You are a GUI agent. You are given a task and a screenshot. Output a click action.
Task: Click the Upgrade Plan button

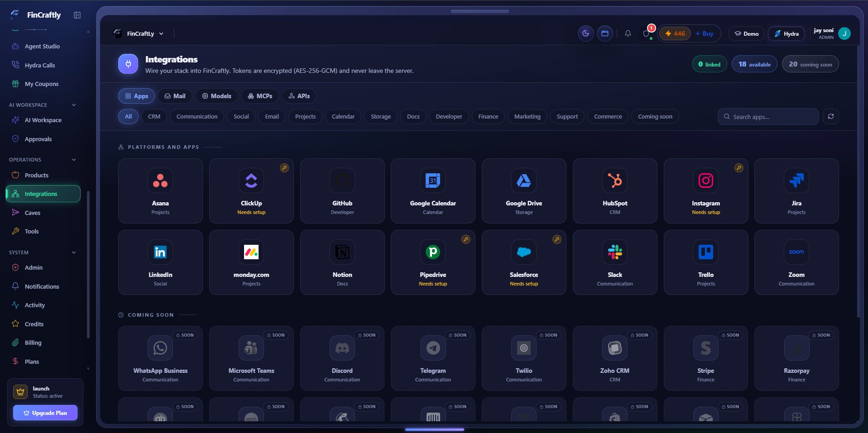(x=45, y=413)
